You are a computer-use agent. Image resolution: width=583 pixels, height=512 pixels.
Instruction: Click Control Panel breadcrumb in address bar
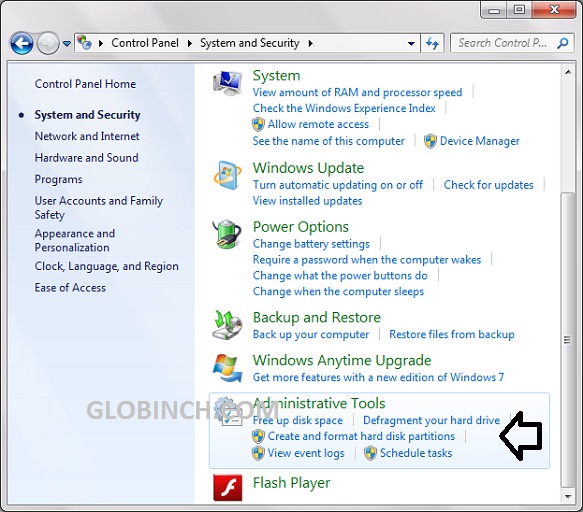(145, 43)
